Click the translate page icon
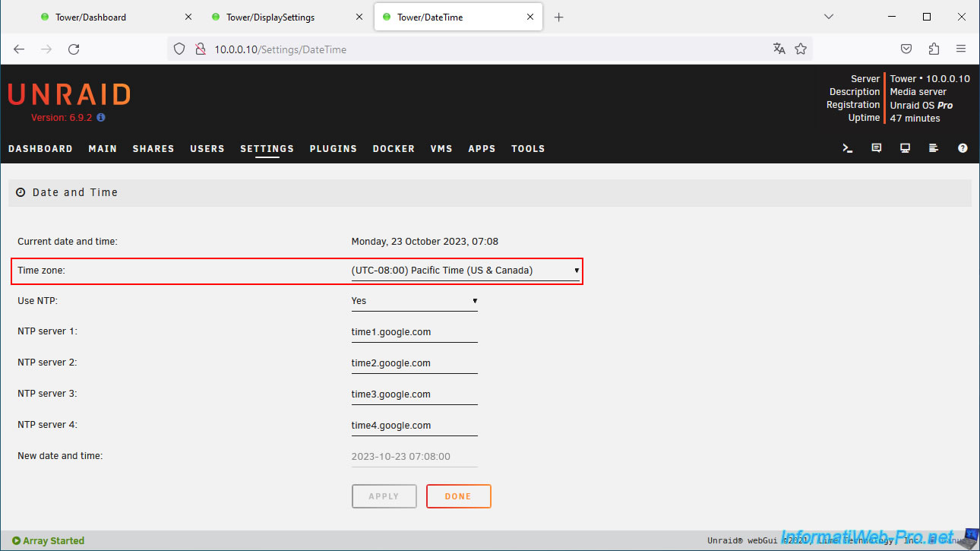The width and height of the screenshot is (980, 551). [x=779, y=49]
